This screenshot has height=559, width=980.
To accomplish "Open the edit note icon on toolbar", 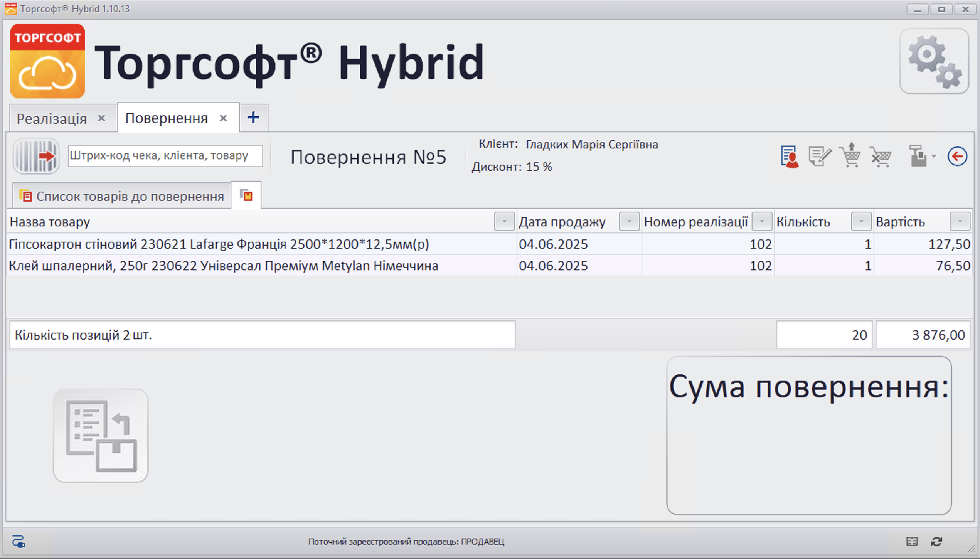I will coord(820,156).
